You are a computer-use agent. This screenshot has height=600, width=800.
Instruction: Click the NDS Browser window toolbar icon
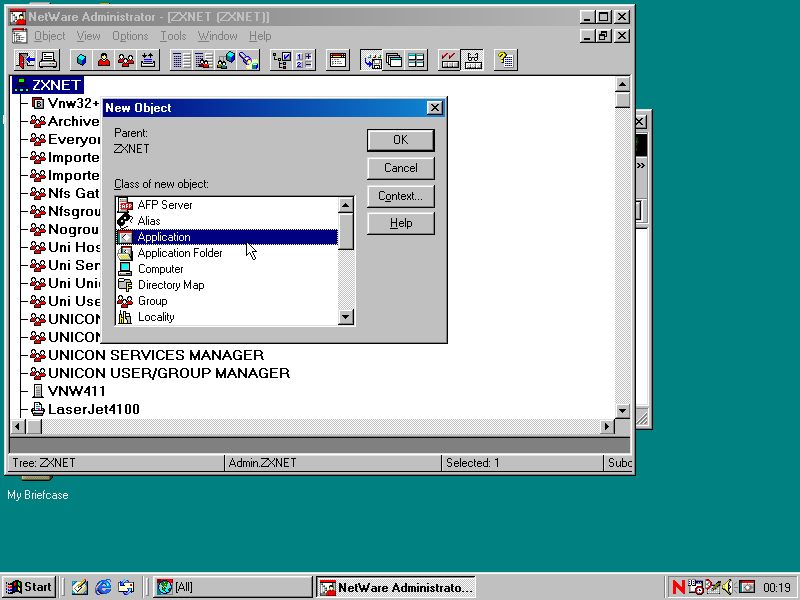[x=338, y=60]
